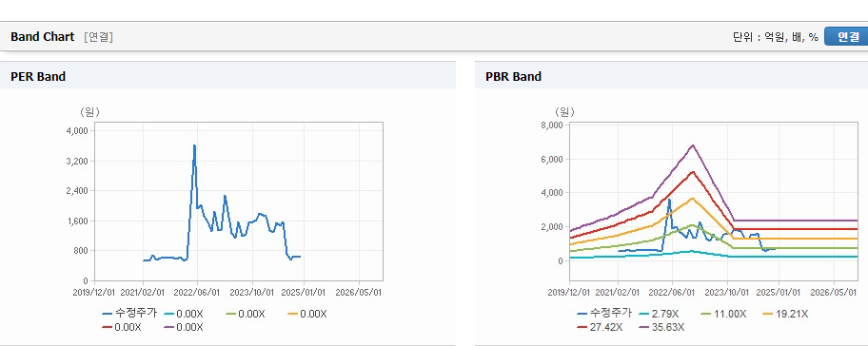This screenshot has width=868, height=346.
Task: Toggle the 2.79X legend entry
Action: pyautogui.click(x=659, y=314)
